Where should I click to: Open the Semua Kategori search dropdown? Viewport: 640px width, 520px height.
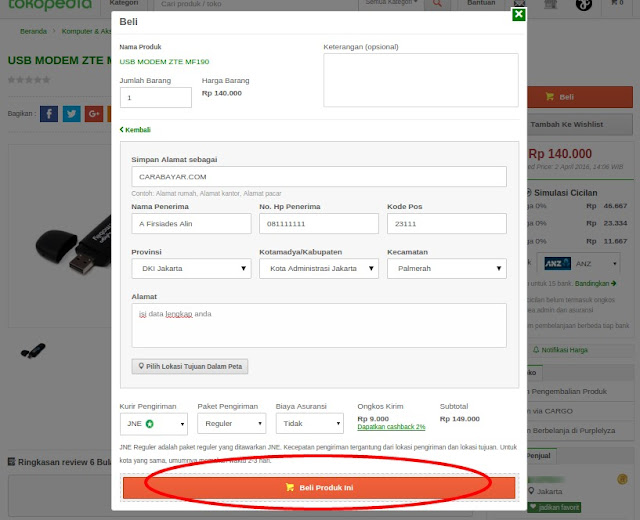391,3
